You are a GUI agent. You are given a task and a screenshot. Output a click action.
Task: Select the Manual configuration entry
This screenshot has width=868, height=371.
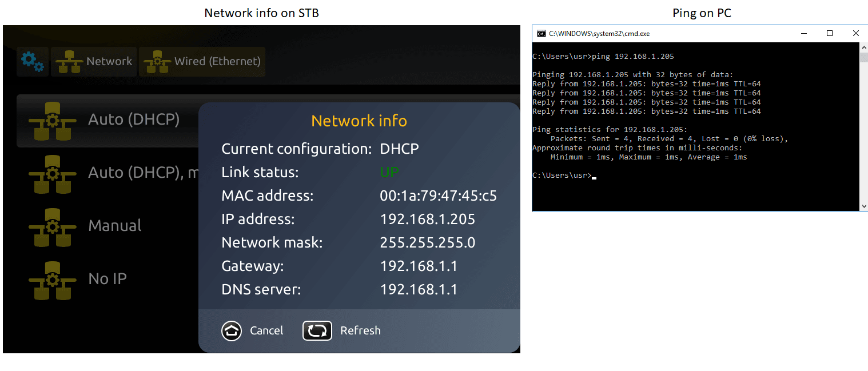[x=115, y=226]
